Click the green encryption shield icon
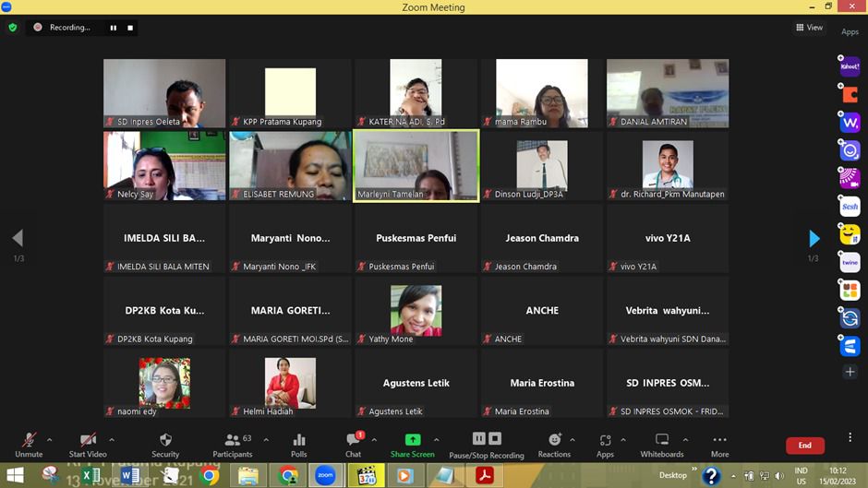Viewport: 868px width, 488px height. (13, 28)
